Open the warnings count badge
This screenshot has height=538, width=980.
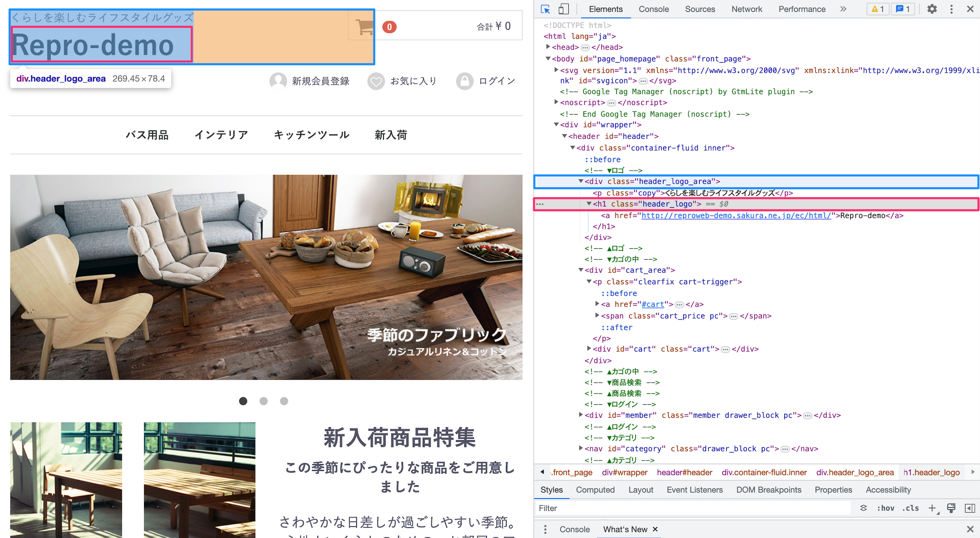878,9
